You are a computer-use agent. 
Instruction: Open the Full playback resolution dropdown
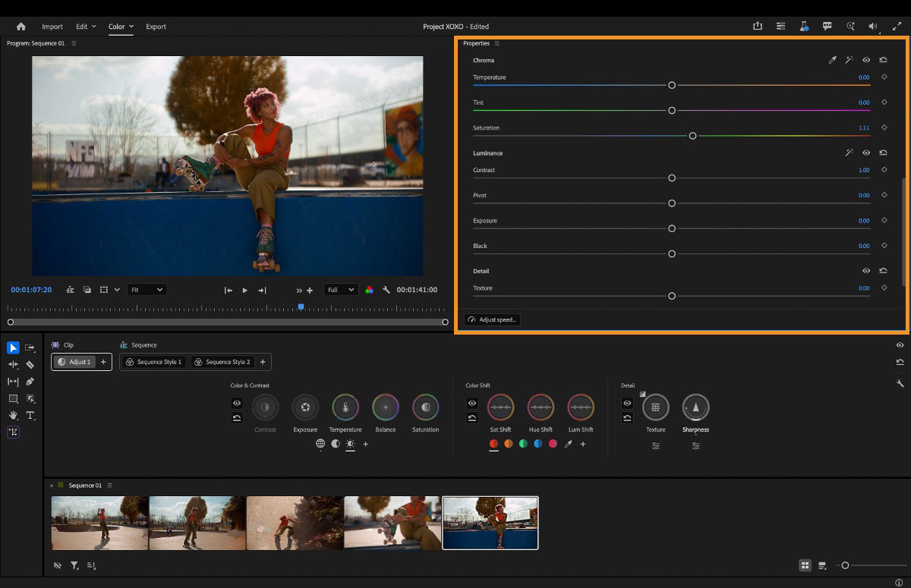(340, 289)
